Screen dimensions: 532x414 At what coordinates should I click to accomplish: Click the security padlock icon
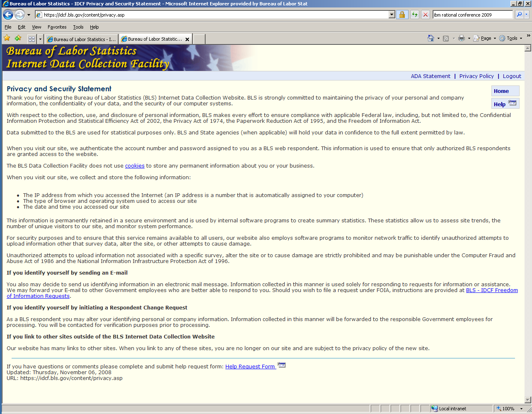401,15
